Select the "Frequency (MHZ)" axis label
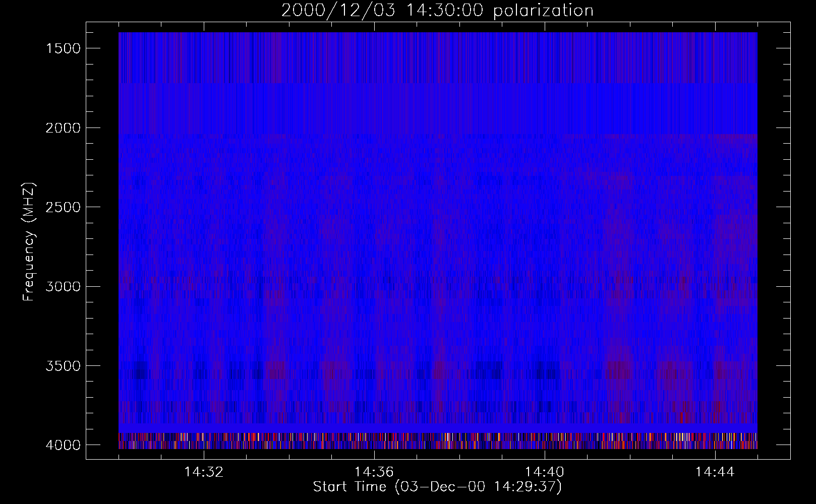Image resolution: width=816 pixels, height=504 pixels. 28,242
